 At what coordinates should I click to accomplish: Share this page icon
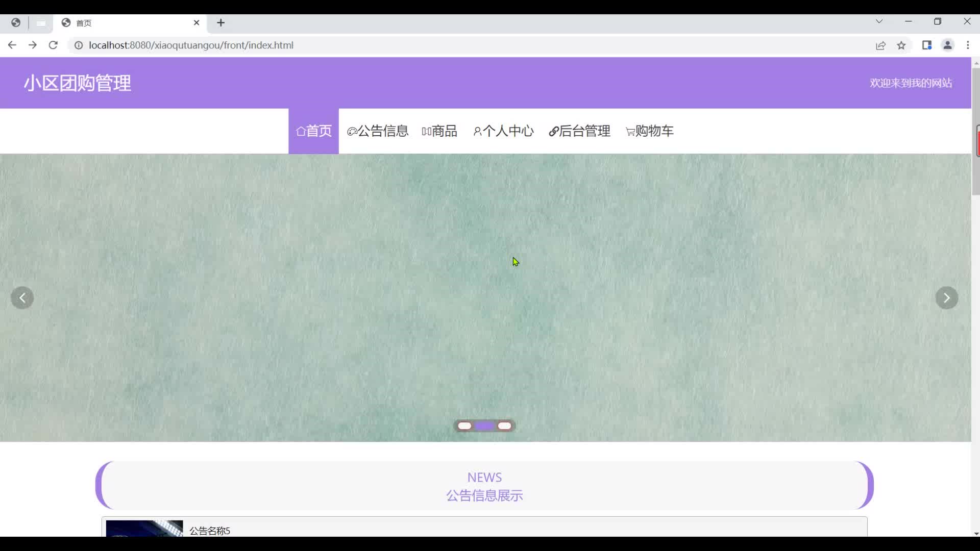coord(881,45)
